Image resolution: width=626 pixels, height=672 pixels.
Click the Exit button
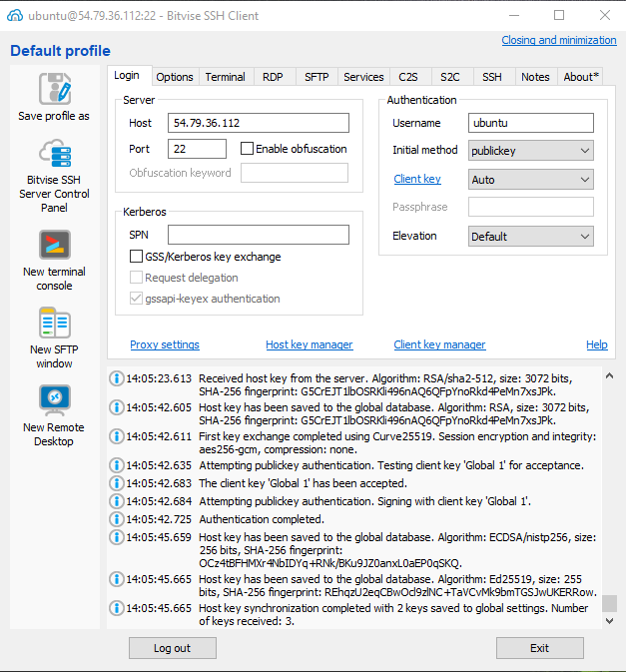coord(540,648)
